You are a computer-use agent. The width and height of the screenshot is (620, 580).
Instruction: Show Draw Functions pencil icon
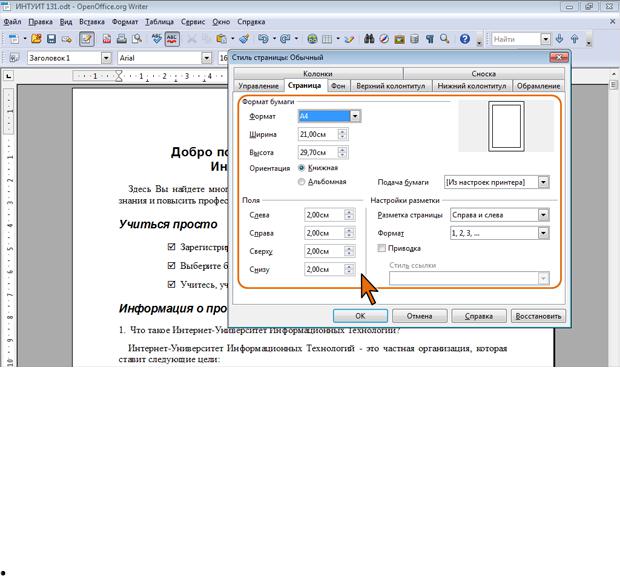click(x=349, y=39)
